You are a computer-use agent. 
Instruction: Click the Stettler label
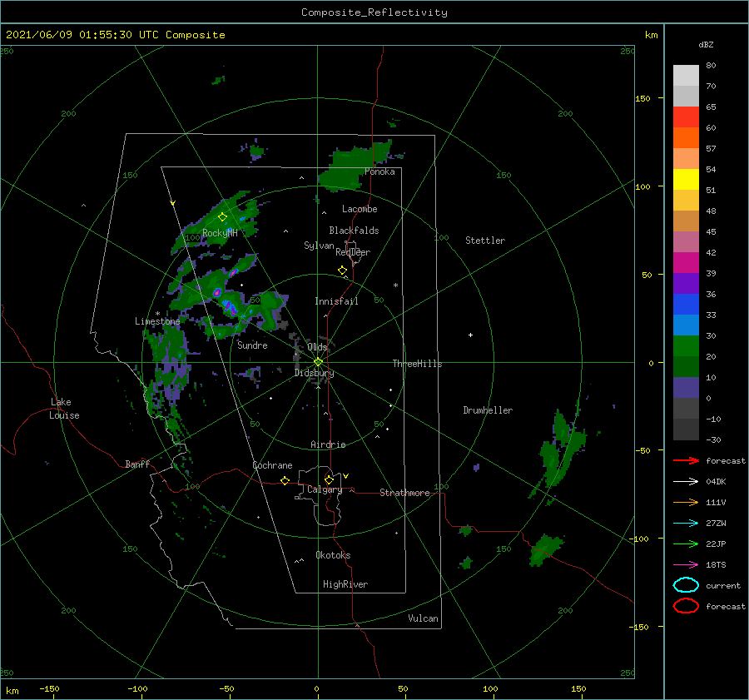[x=485, y=241]
